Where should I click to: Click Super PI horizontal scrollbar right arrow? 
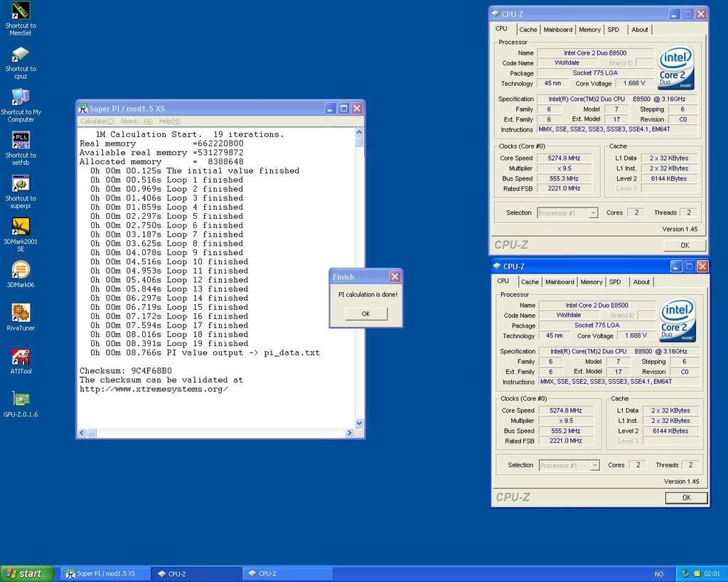click(x=350, y=433)
